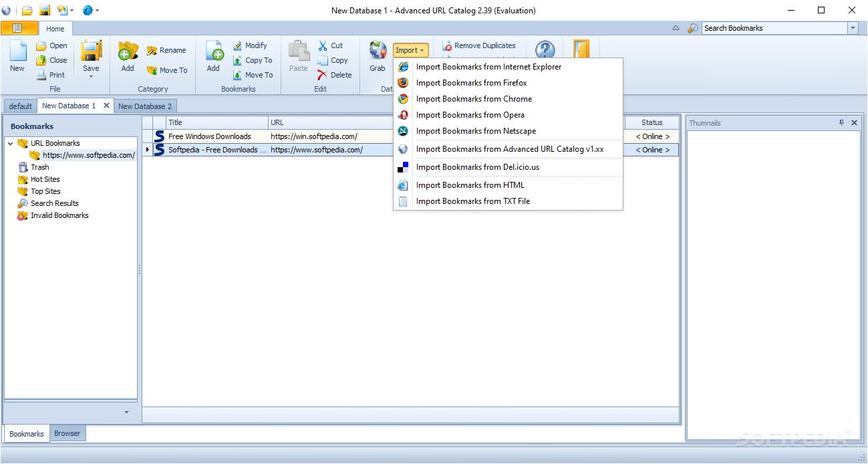The width and height of the screenshot is (868, 464).
Task: Close the Thumbnails panel
Action: 854,123
